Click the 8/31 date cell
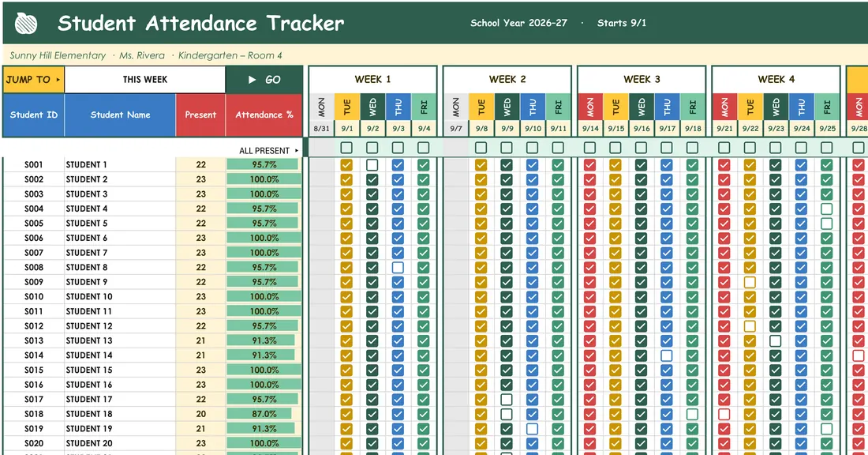868x455 pixels. pos(321,129)
